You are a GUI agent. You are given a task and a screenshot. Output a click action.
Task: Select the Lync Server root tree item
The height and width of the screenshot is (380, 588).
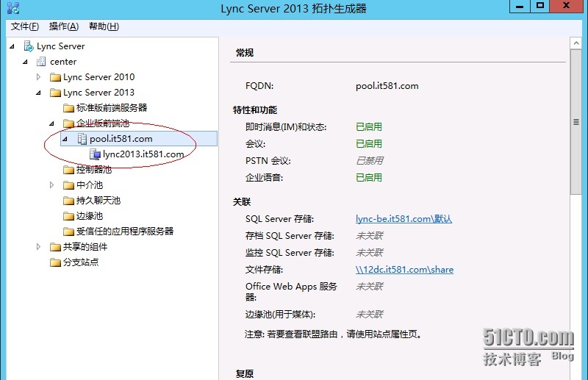click(61, 46)
